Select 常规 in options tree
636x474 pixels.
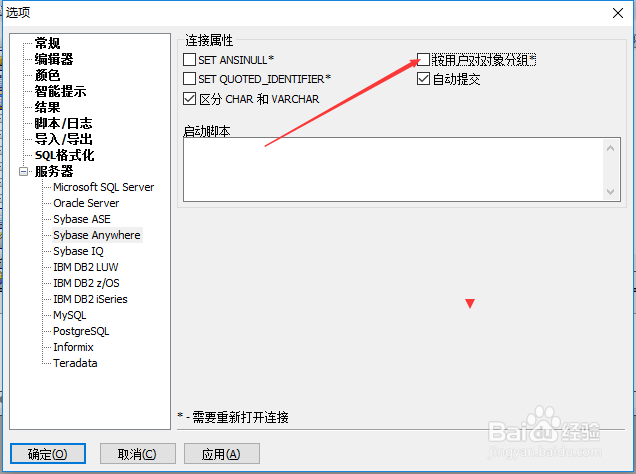[x=47, y=43]
